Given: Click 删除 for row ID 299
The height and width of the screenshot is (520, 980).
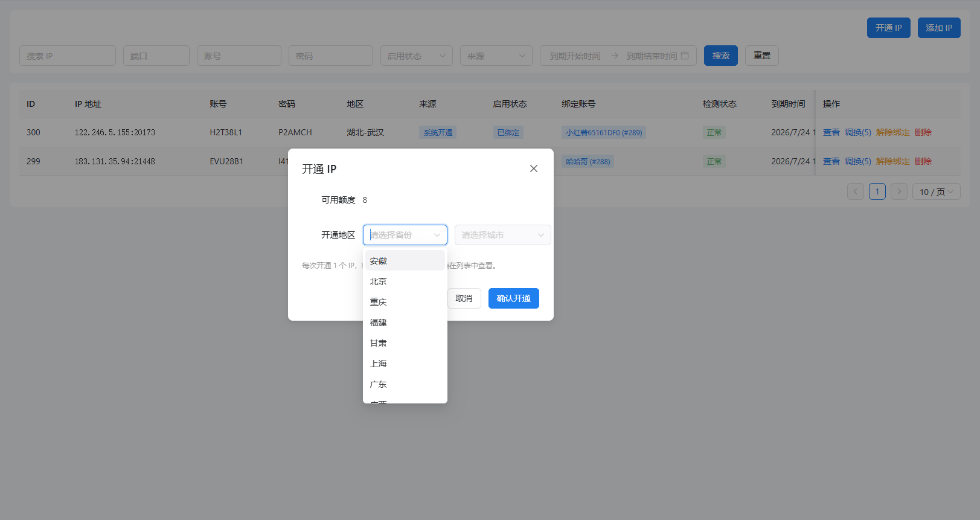Looking at the screenshot, I should 923,161.
